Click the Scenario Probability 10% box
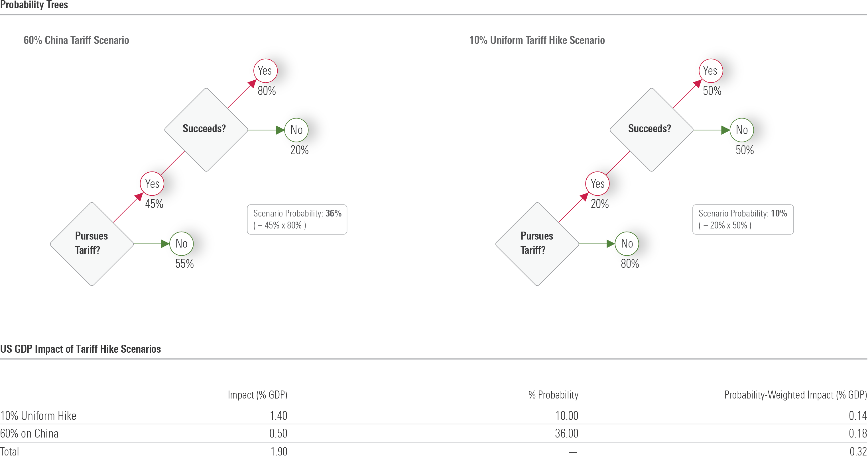The height and width of the screenshot is (470, 868). pos(743,219)
